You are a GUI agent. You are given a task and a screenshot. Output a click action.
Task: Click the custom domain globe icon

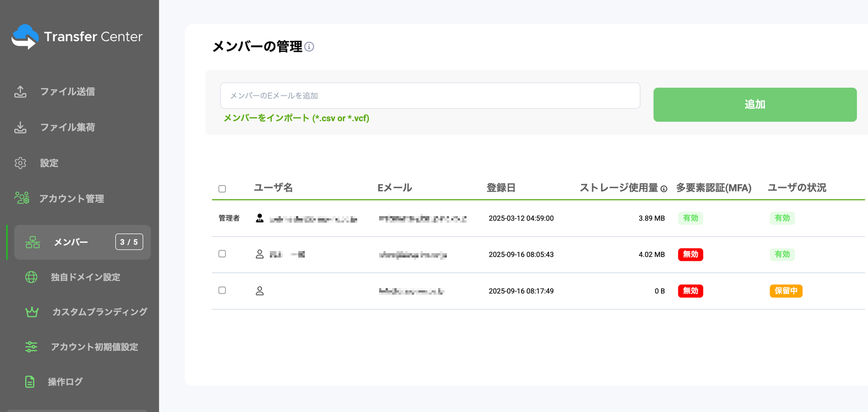[31, 277]
